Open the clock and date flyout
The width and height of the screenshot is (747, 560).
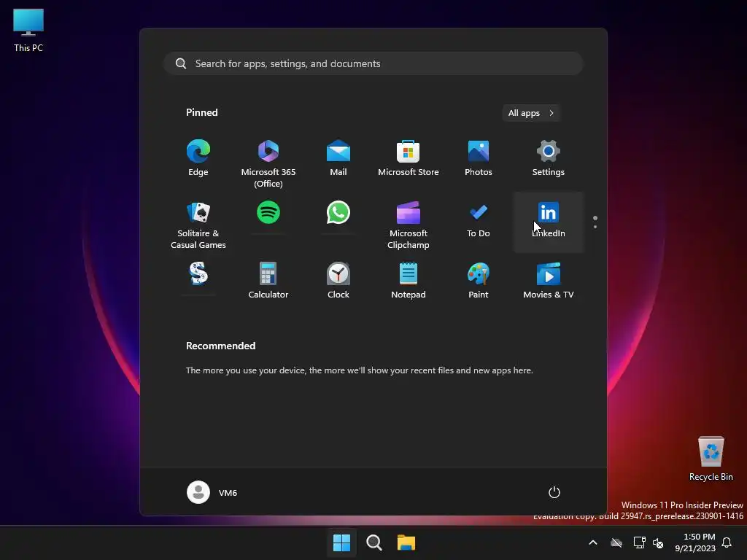coord(695,542)
